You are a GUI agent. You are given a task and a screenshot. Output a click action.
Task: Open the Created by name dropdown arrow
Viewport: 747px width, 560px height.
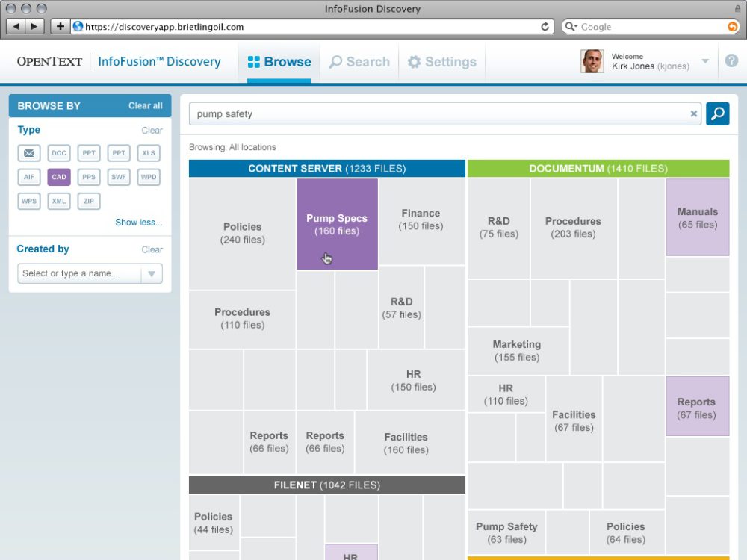tap(152, 273)
